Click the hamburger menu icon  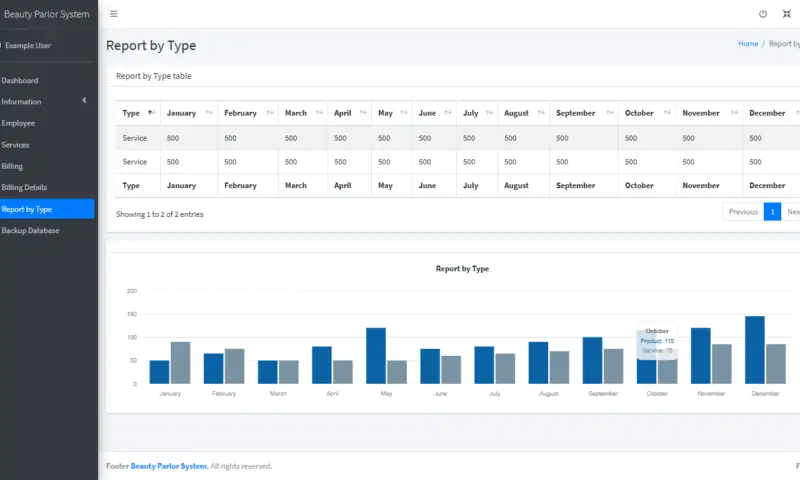(114, 14)
